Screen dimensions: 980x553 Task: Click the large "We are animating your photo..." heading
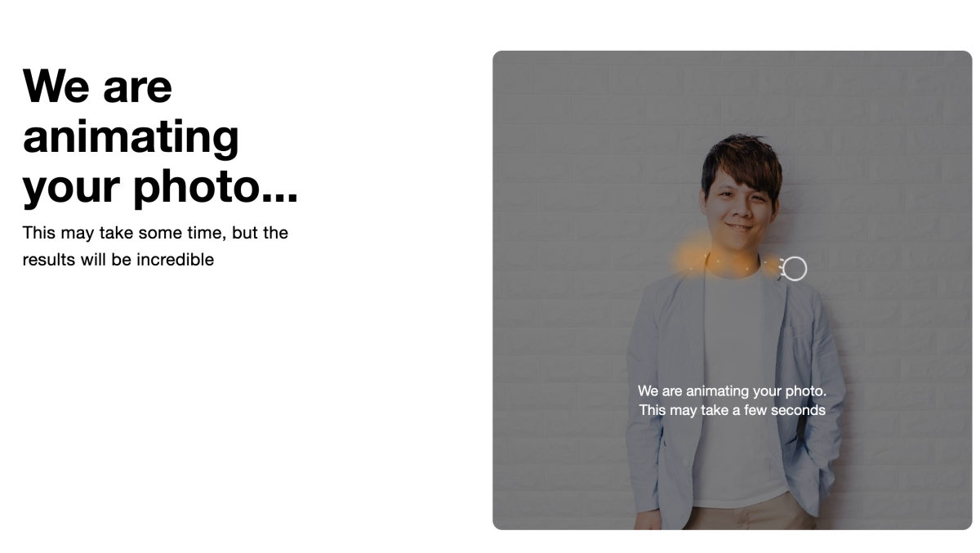tap(160, 136)
